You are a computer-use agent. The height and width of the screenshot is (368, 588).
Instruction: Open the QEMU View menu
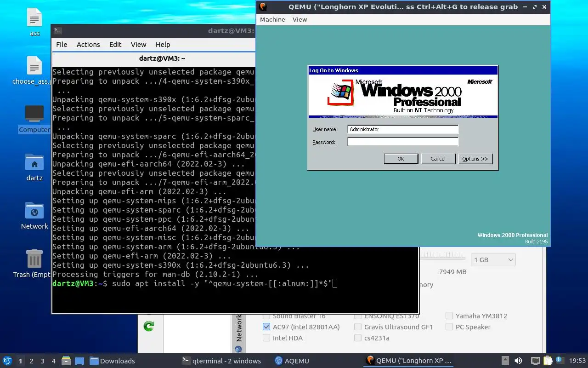coord(300,19)
